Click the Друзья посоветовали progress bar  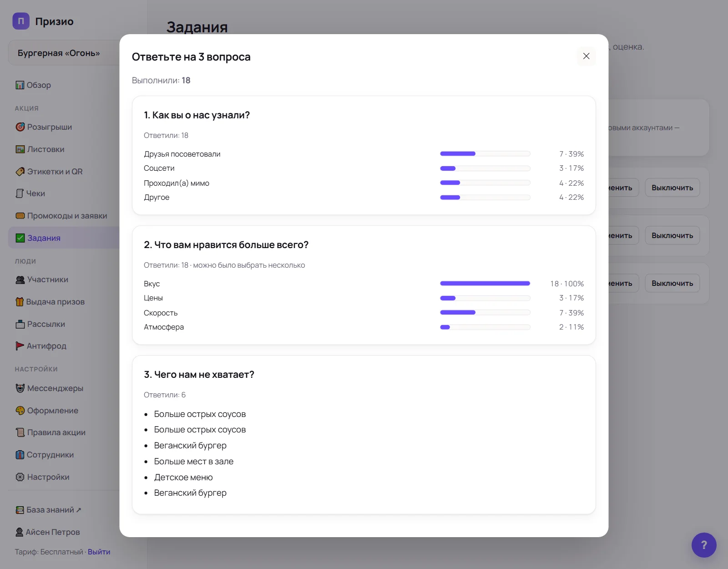pos(485,154)
